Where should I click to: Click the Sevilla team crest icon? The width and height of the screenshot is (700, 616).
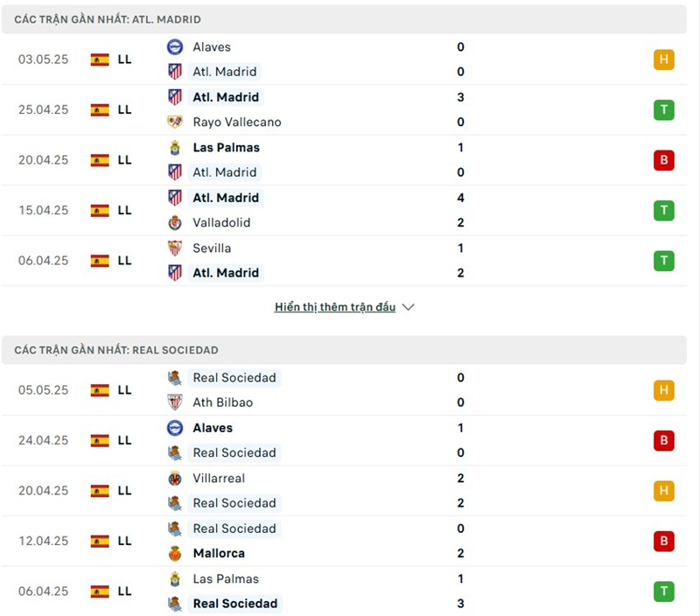(175, 248)
